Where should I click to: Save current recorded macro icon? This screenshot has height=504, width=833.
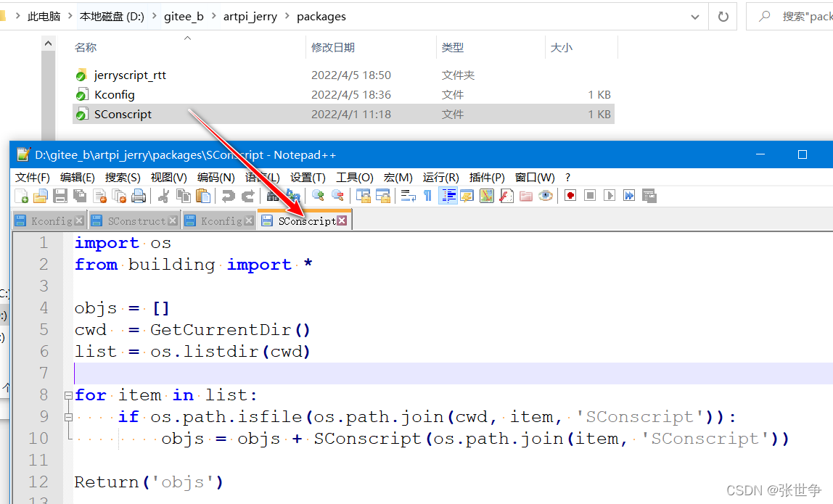649,196
